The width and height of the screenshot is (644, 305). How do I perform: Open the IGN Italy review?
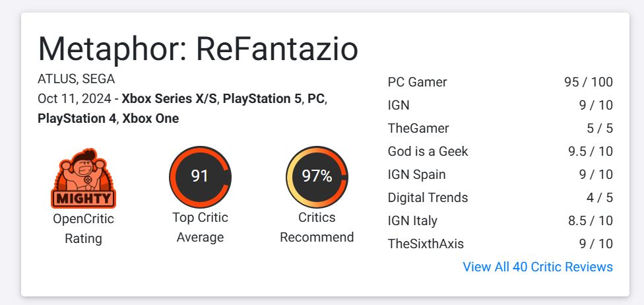(412, 220)
